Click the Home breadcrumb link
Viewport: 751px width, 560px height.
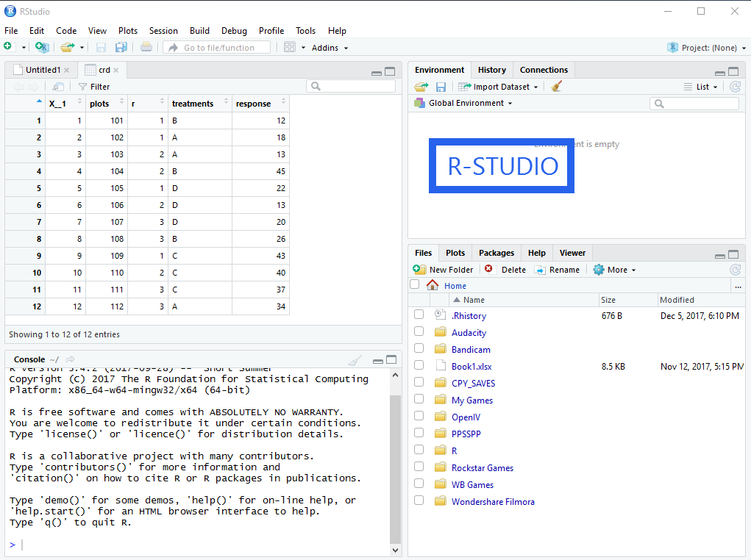(455, 286)
